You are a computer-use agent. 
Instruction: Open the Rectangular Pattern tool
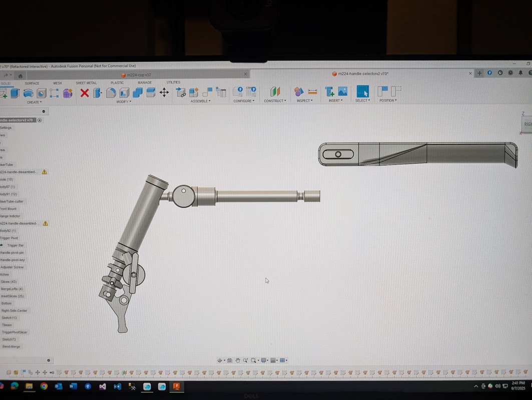pos(54,93)
